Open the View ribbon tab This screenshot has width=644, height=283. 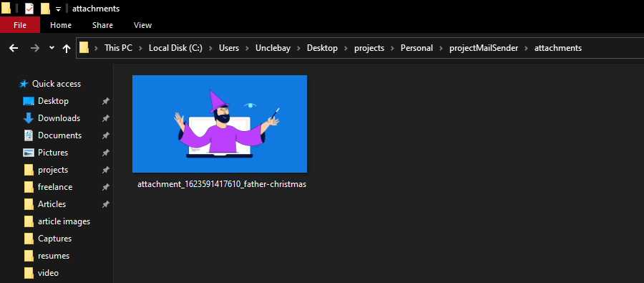pos(142,25)
